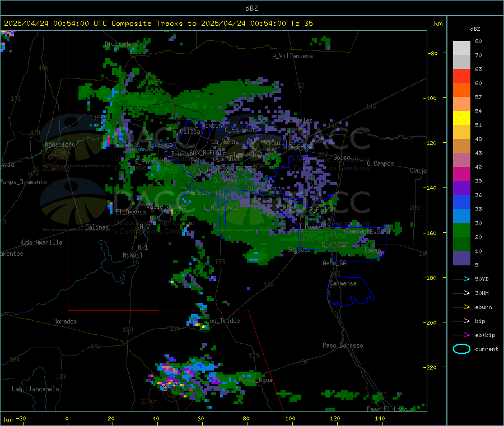Viewport: 504px width, 426px height.
Task: Click the Lag.Llancanelo place label
Action: (35, 389)
